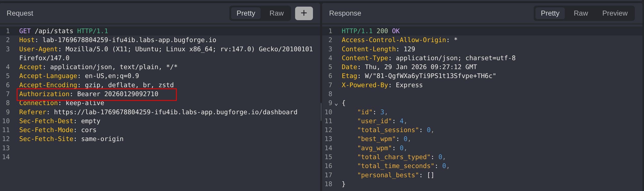Viewport: 644px width, 191px height.
Task: Click the Authorization Bearer token value
Action: point(131,94)
